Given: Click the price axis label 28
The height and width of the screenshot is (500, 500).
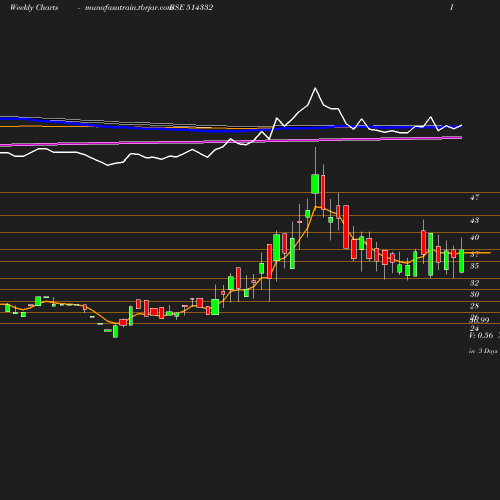Looking at the screenshot, I should pos(475,306).
